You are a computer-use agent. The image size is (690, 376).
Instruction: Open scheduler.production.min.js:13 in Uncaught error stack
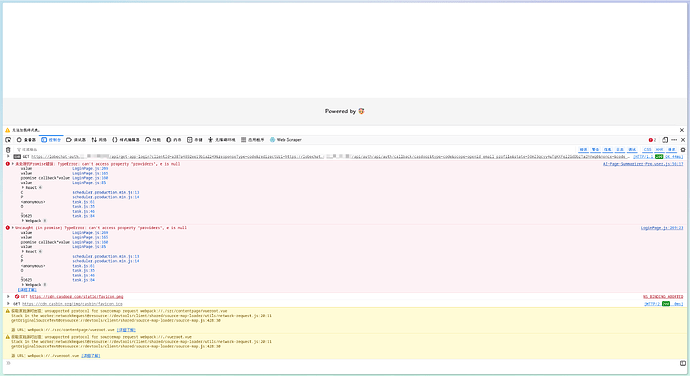tap(106, 256)
